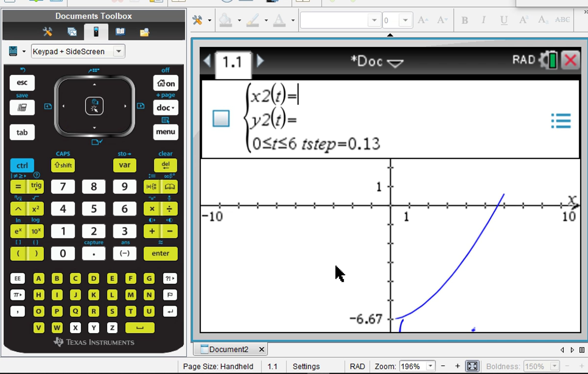This screenshot has width=588, height=374.
Task: Click the punctuation ?! key
Action: click(x=170, y=278)
